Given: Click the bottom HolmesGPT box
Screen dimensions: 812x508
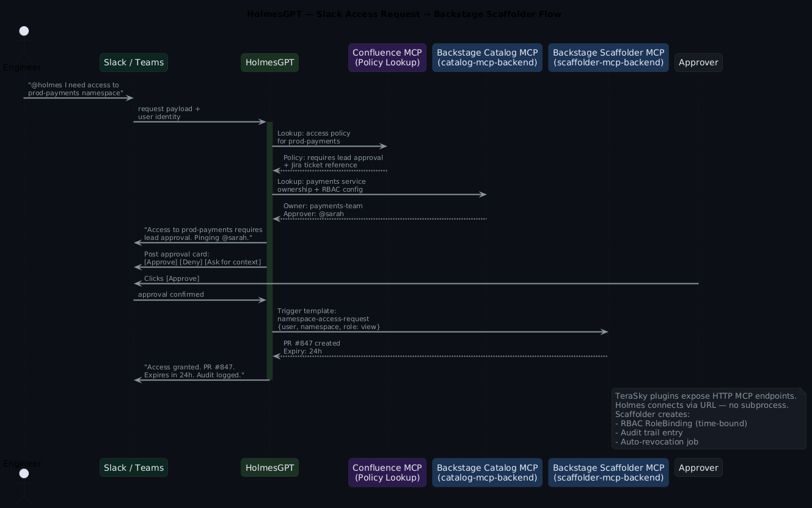Looking at the screenshot, I should click(269, 468).
